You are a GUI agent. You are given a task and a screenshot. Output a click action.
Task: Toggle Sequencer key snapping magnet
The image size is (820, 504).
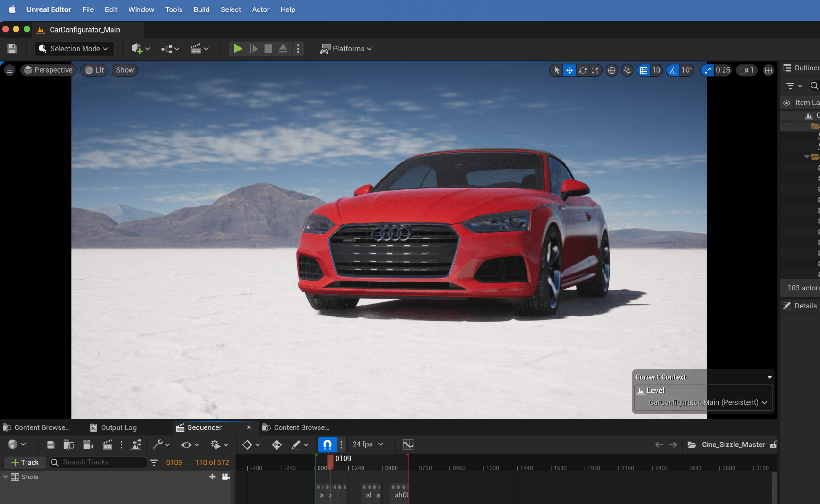pos(327,444)
